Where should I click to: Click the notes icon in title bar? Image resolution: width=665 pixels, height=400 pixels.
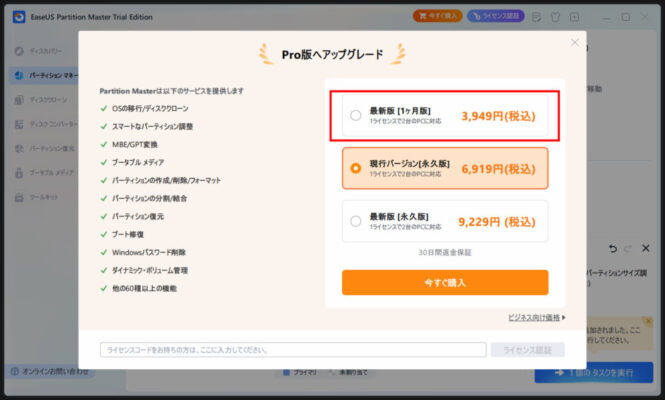[536, 17]
